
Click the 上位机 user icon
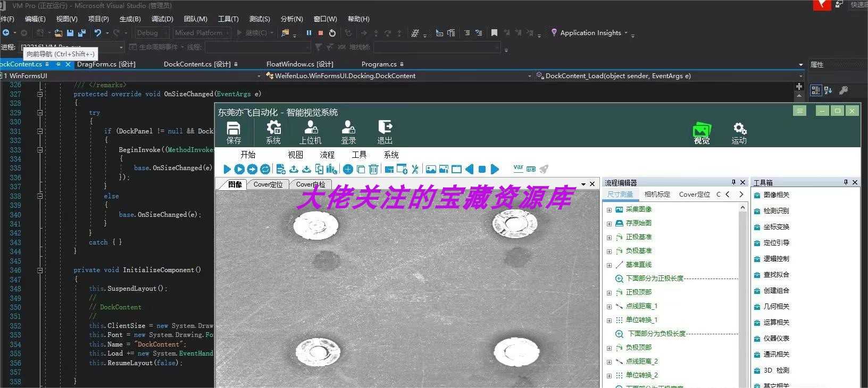[x=310, y=133]
